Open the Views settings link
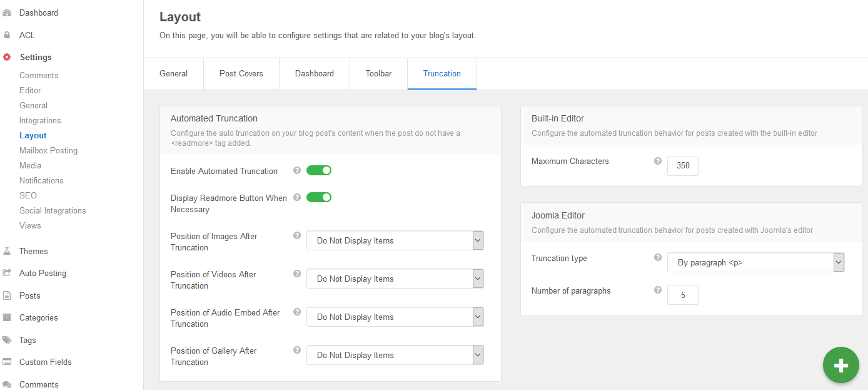Viewport: 868px width, 390px height. pos(30,225)
